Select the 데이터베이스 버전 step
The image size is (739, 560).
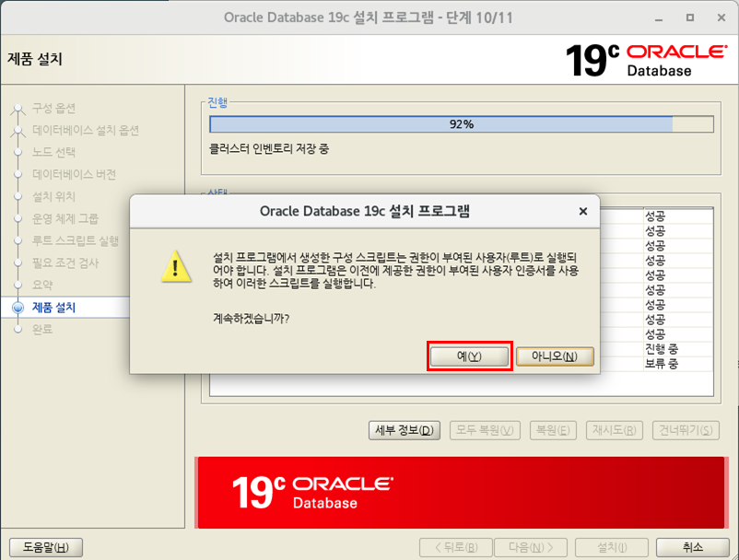pos(74,175)
